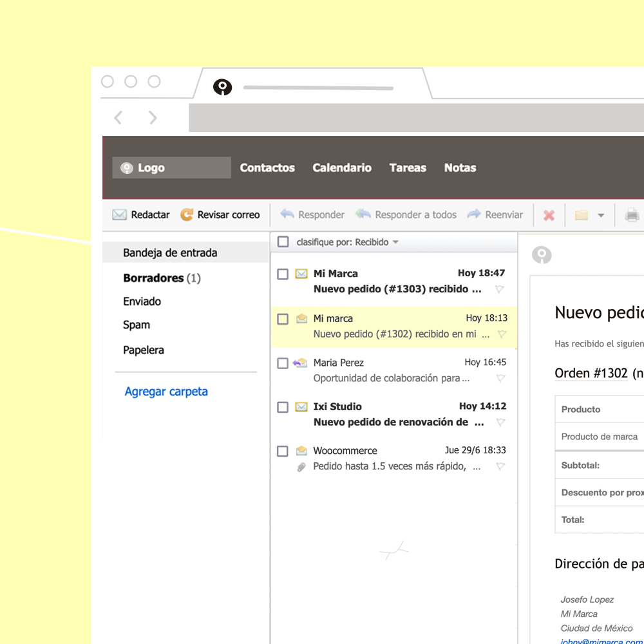Click the Responder reply arrow icon
Viewport: 644px width, 644px height.
pos(287,214)
